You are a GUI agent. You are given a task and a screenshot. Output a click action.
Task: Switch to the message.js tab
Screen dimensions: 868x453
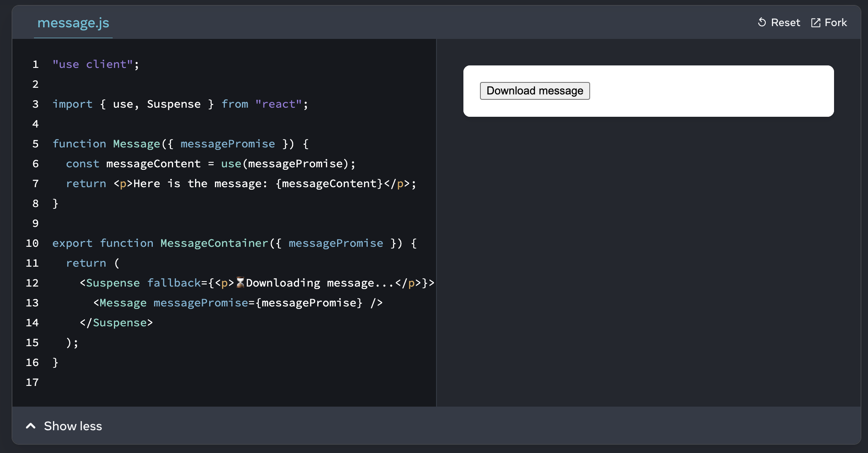pos(73,23)
